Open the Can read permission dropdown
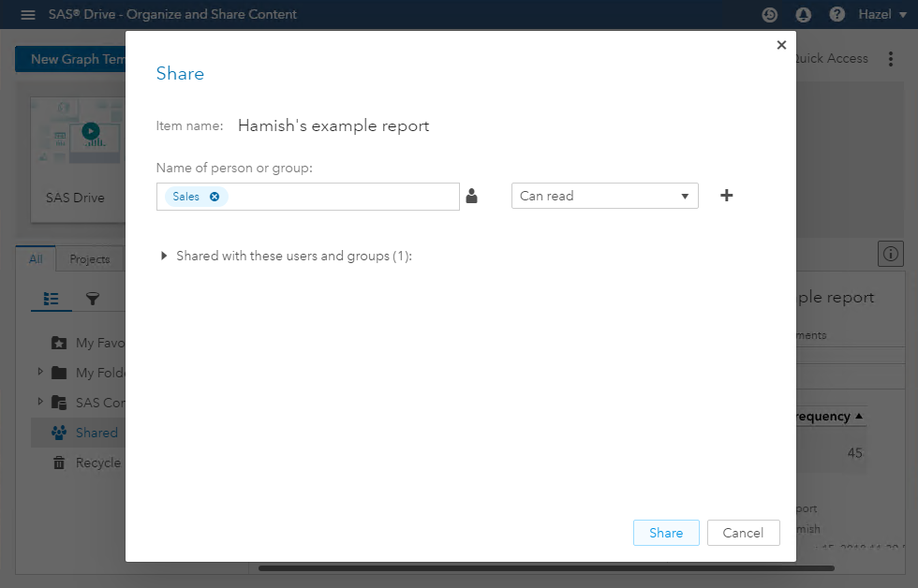The height and width of the screenshot is (588, 918). click(604, 196)
